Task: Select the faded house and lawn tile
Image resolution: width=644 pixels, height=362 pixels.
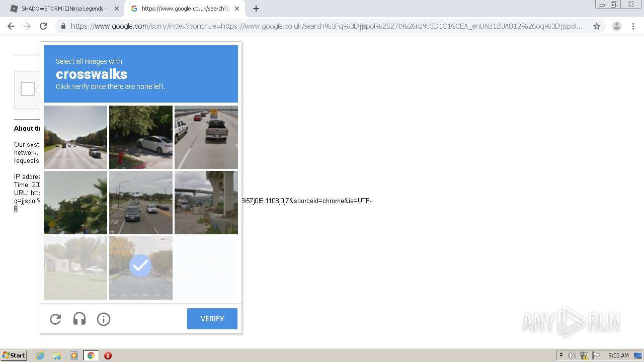Action: 75,268
